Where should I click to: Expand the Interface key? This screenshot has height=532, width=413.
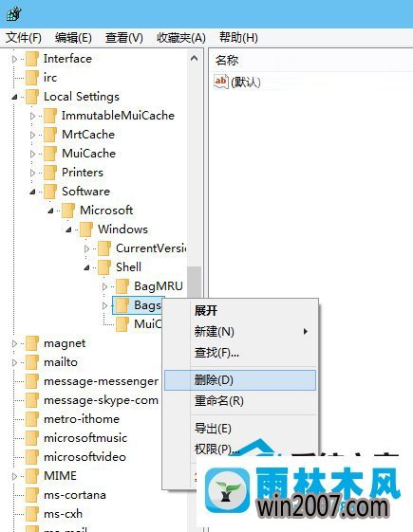14,60
